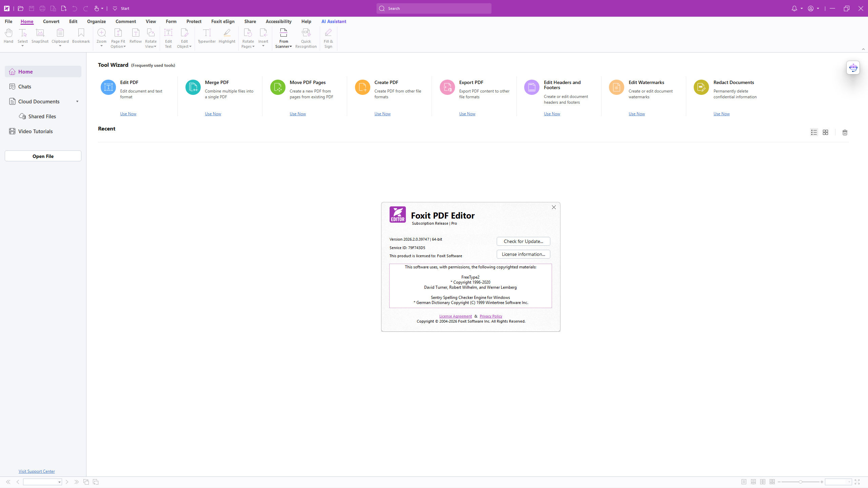Close the About Foxit dialog
Image resolution: width=868 pixels, height=488 pixels.
tap(554, 207)
